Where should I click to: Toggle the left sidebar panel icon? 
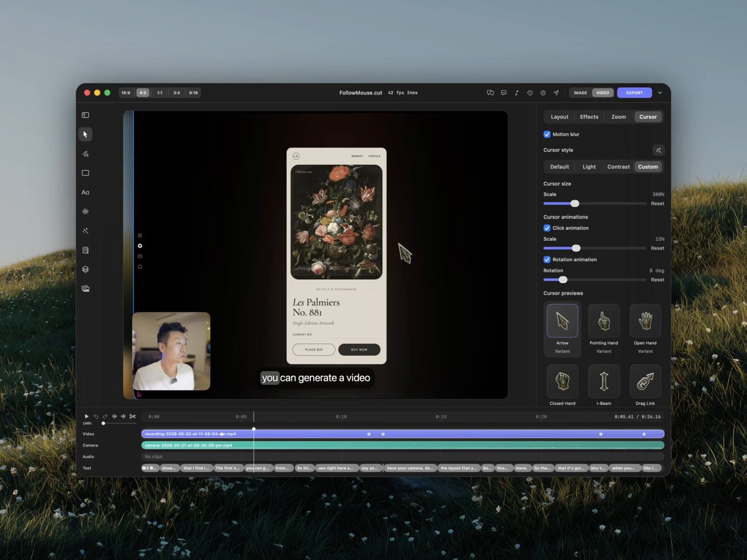point(85,115)
